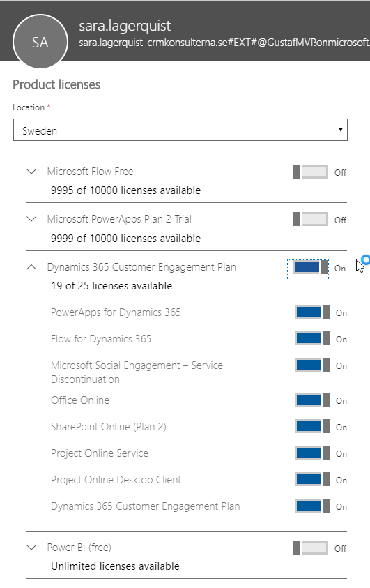The image size is (370, 588).
Task: Open the Sweden location dropdown
Action: coord(180,130)
